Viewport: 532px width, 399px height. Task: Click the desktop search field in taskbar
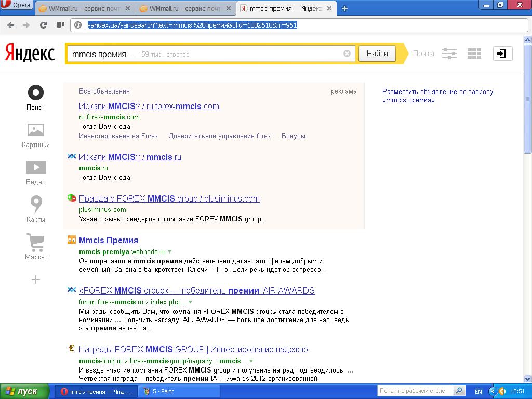click(x=414, y=391)
